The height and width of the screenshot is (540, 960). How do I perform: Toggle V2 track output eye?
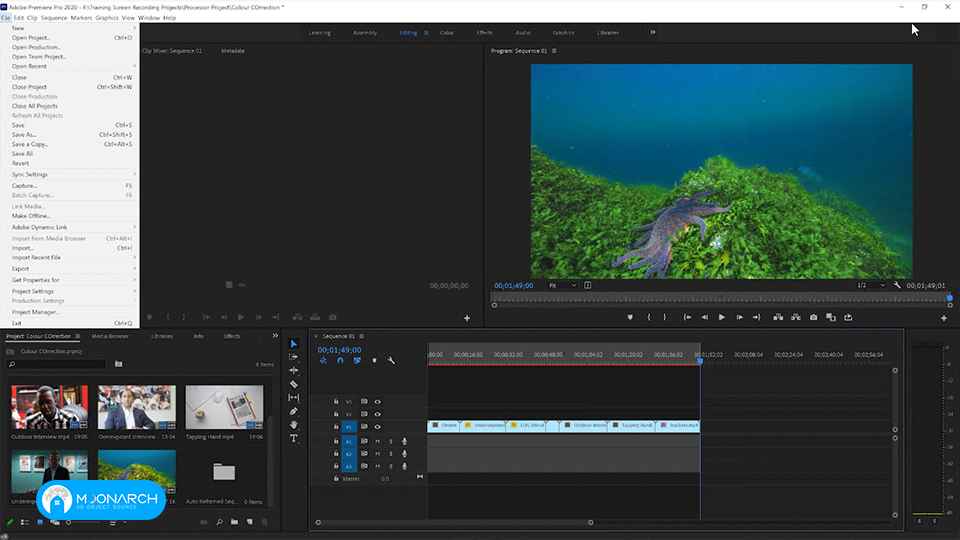click(x=378, y=414)
